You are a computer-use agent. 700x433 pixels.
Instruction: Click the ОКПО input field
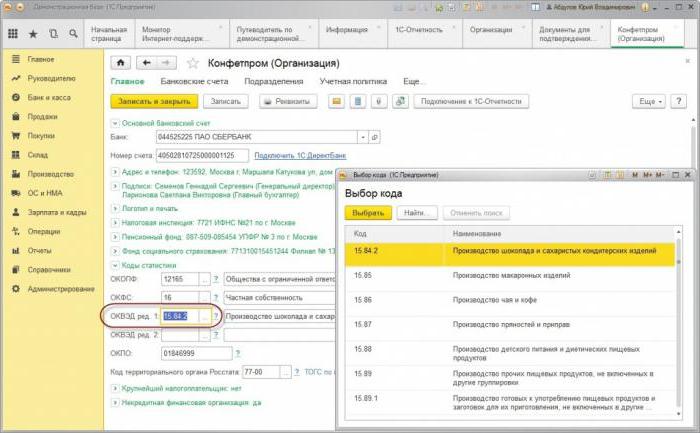pyautogui.click(x=196, y=353)
